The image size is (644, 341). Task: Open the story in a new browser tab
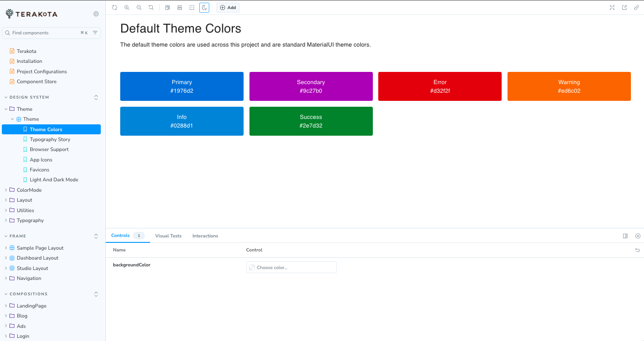[x=625, y=7]
